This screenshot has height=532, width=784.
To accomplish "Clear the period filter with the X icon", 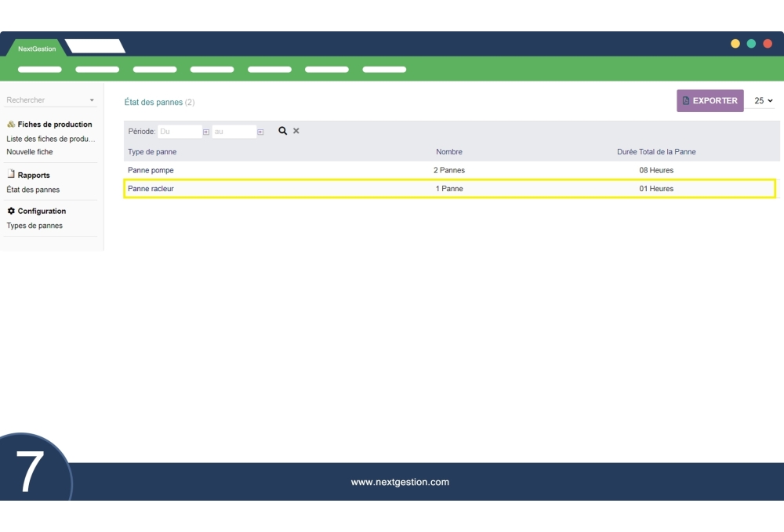I will pos(296,131).
